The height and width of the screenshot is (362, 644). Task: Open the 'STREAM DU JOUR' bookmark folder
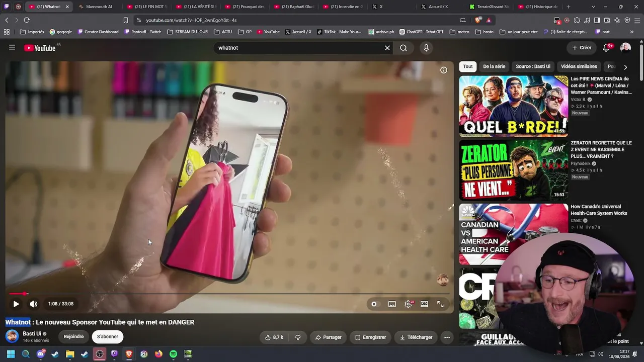(x=187, y=32)
